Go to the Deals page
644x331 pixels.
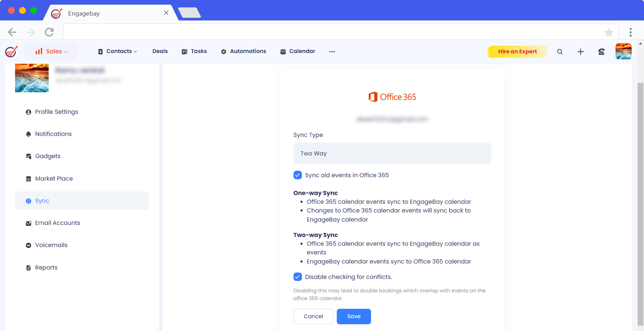[x=160, y=51]
